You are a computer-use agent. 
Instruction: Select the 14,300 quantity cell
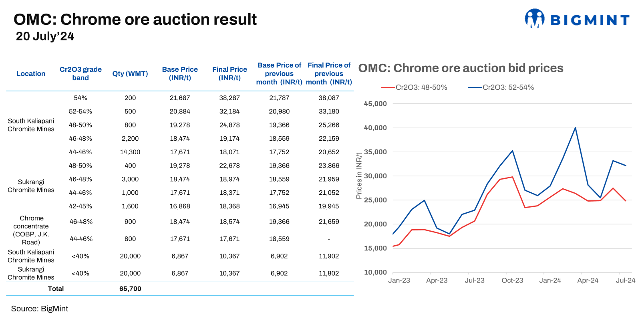(130, 152)
